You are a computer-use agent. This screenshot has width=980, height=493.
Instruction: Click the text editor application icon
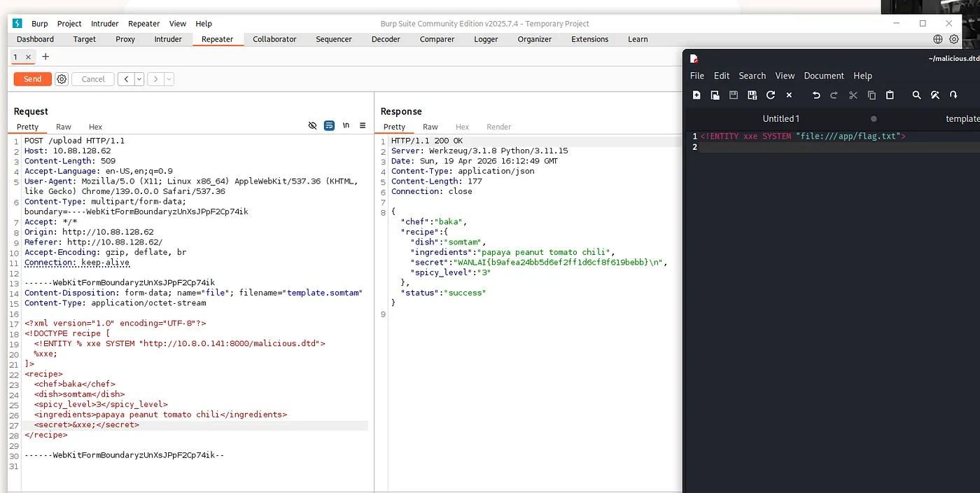694,59
